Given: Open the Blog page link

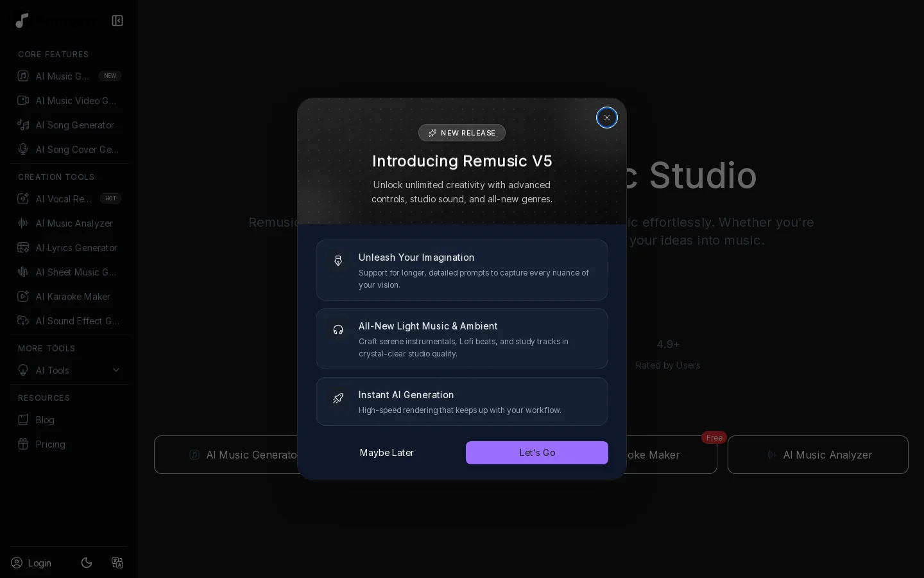Looking at the screenshot, I should tap(69, 419).
